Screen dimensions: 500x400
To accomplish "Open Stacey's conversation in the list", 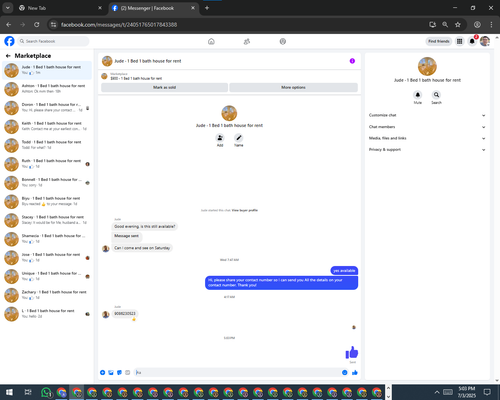I will click(47, 220).
